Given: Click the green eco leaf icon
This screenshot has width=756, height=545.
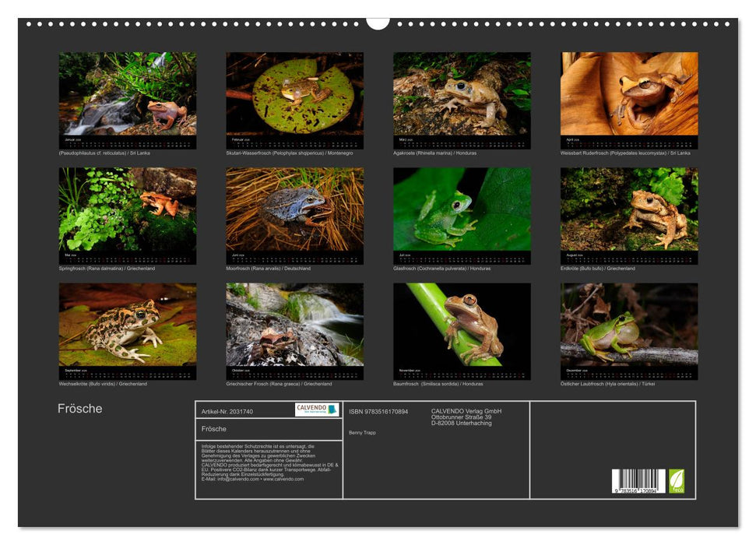Looking at the screenshot, I should [677, 480].
